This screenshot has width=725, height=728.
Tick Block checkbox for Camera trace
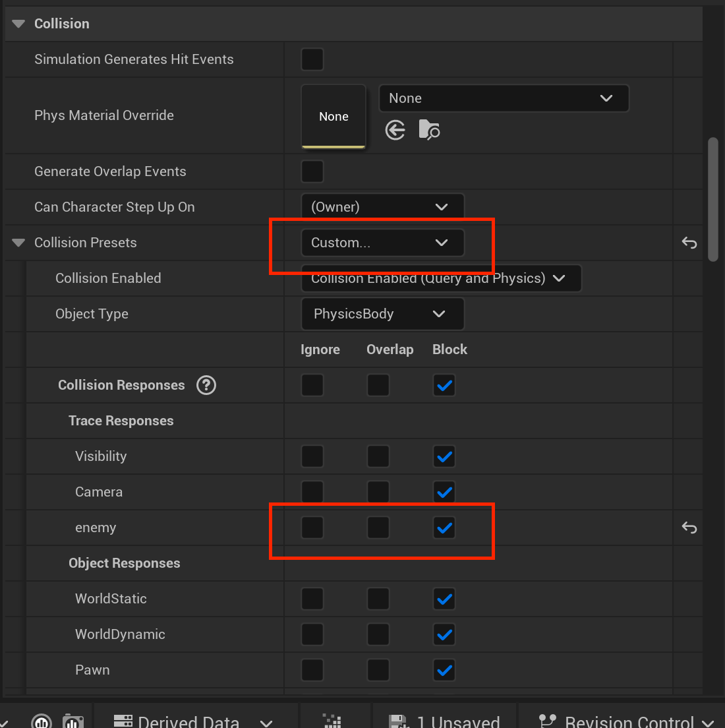[444, 492]
